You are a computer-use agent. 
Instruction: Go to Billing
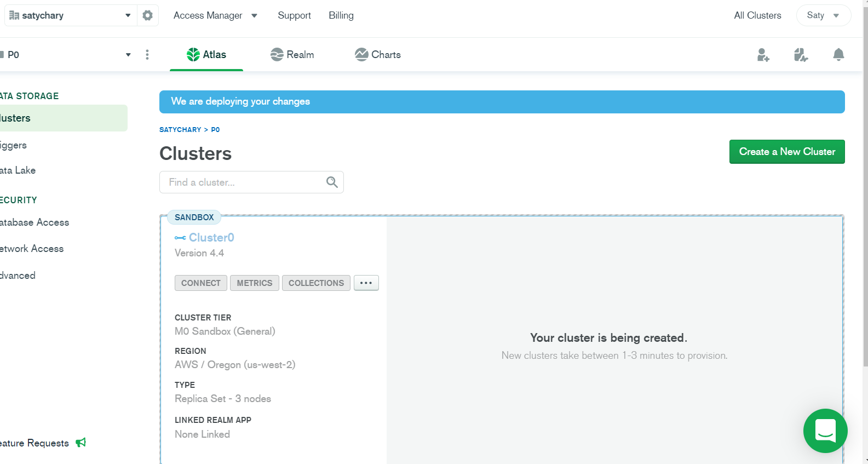tap(341, 15)
